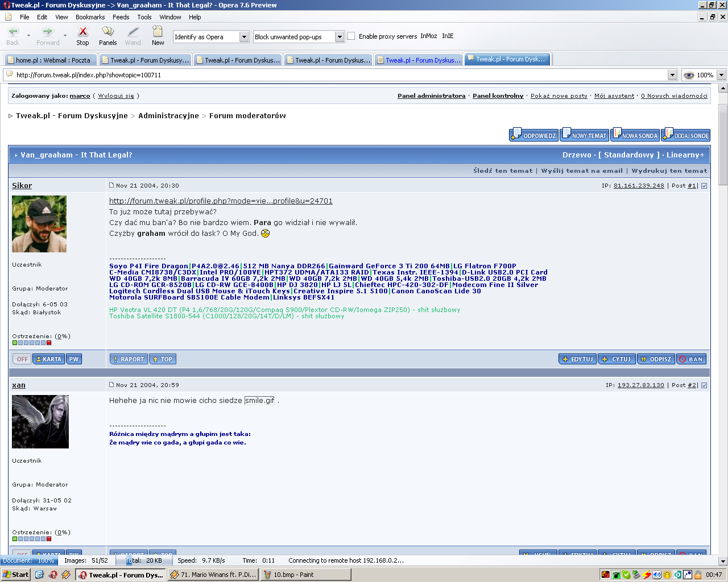Screen dimensions: 728x582
Task: Open the Tools menu
Action: pos(144,17)
